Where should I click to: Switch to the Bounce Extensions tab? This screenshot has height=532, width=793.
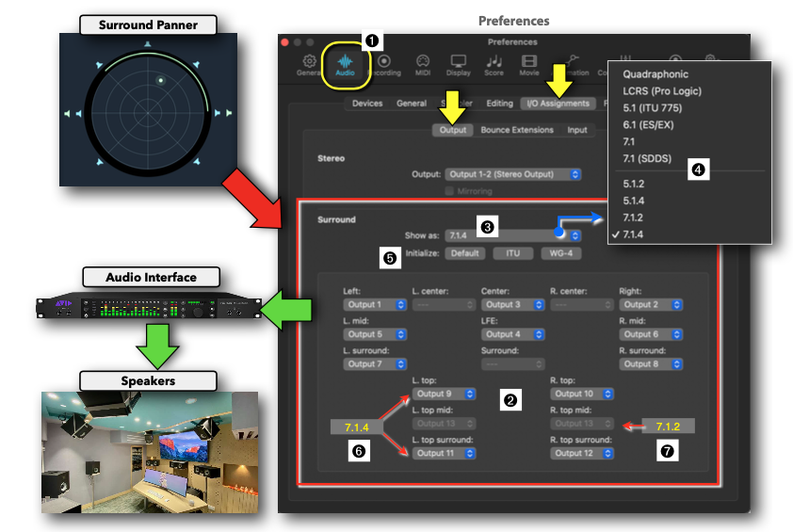(517, 130)
